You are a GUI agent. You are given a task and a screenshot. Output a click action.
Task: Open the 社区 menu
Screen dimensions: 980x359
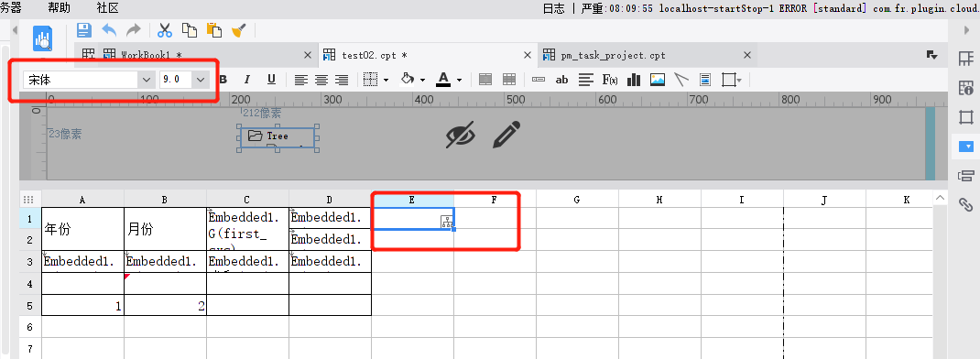[107, 7]
